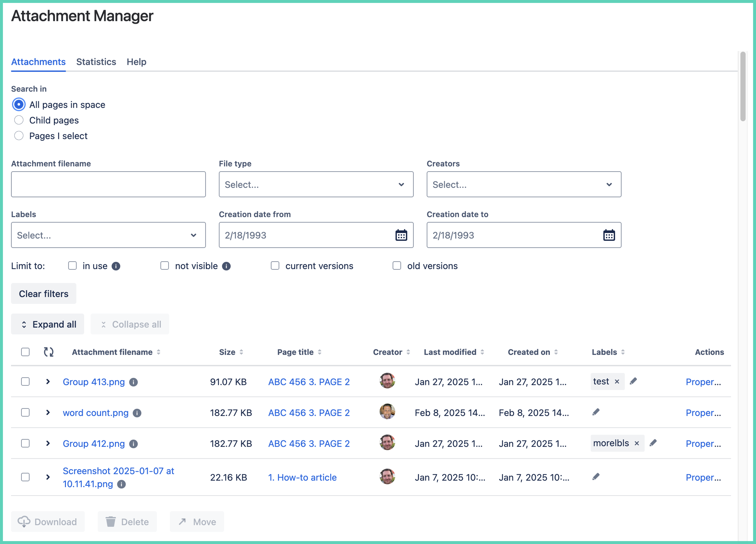
Task: Open the Help tab
Action: pyautogui.click(x=136, y=62)
